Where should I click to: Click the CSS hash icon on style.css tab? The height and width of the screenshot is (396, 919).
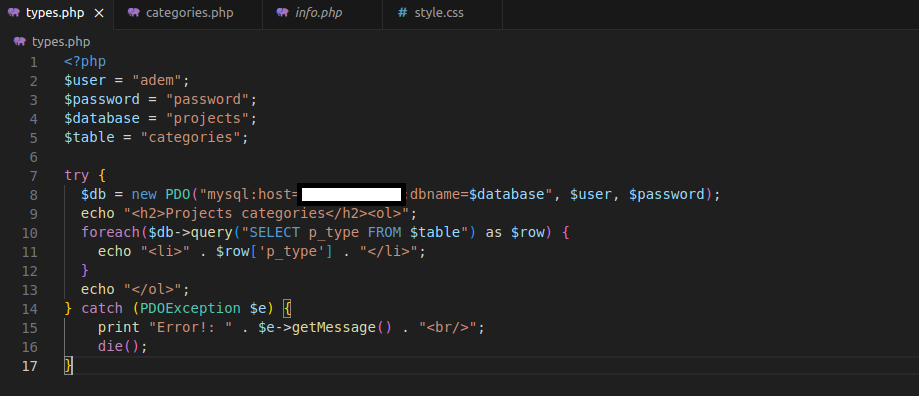(x=402, y=12)
